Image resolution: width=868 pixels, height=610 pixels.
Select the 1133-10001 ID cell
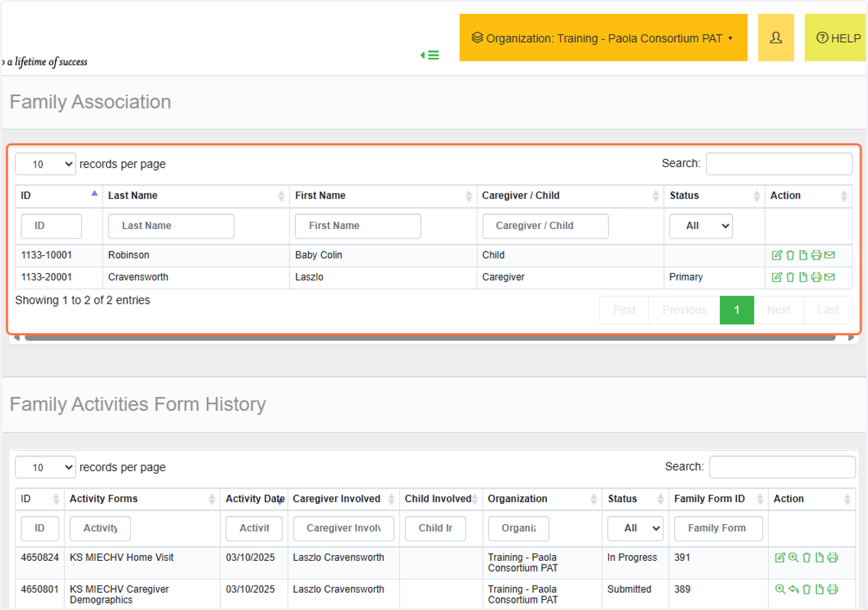[59, 255]
